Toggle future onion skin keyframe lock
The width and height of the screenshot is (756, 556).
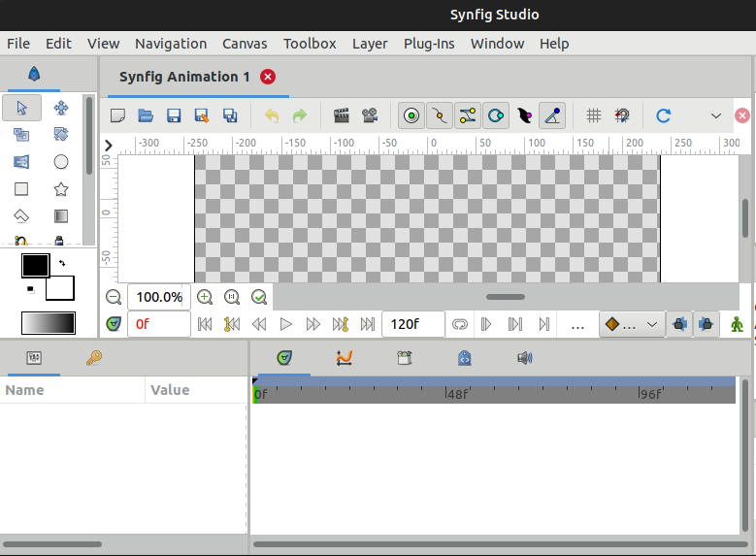click(707, 324)
